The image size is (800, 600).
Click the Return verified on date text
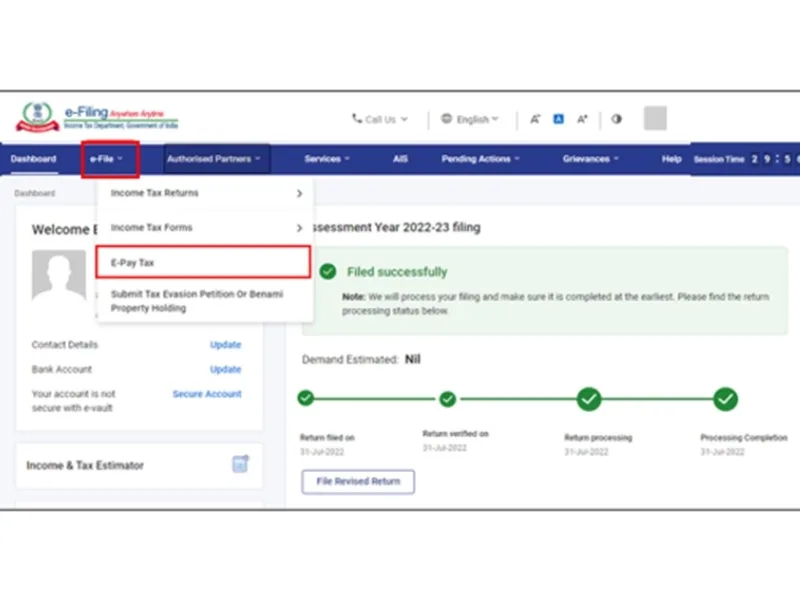click(445, 448)
